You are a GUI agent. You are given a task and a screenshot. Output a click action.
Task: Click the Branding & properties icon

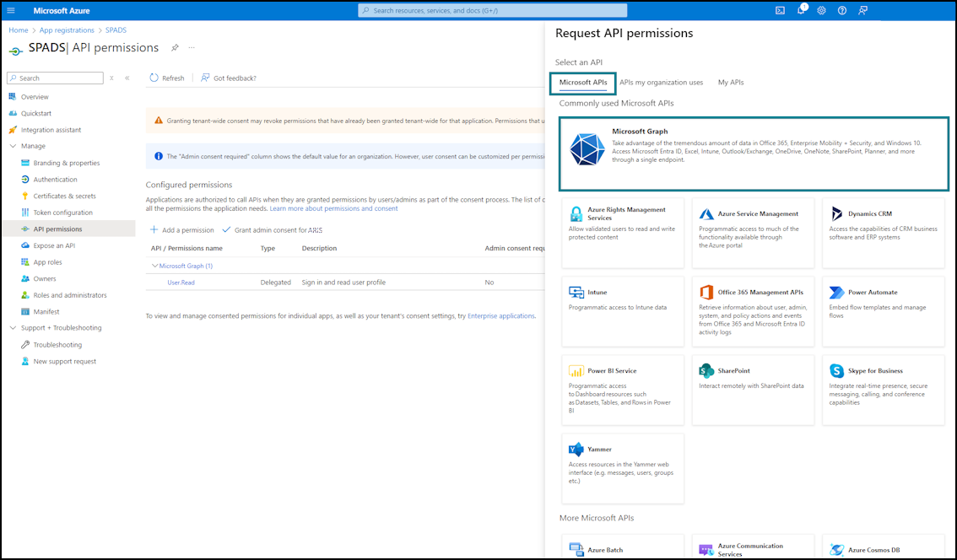tap(25, 163)
